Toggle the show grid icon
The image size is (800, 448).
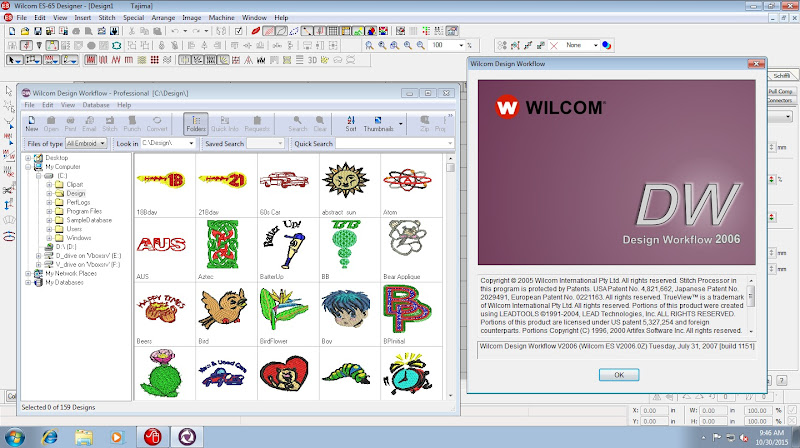tap(333, 31)
